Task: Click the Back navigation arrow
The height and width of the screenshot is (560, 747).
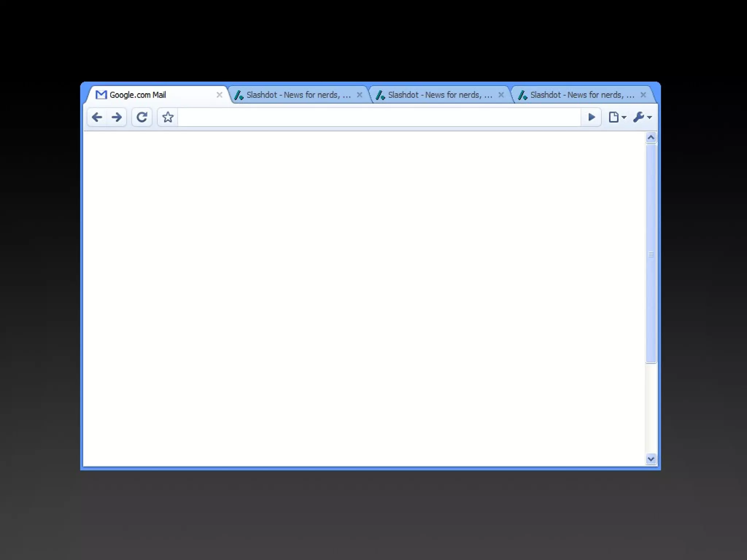Action: click(97, 117)
